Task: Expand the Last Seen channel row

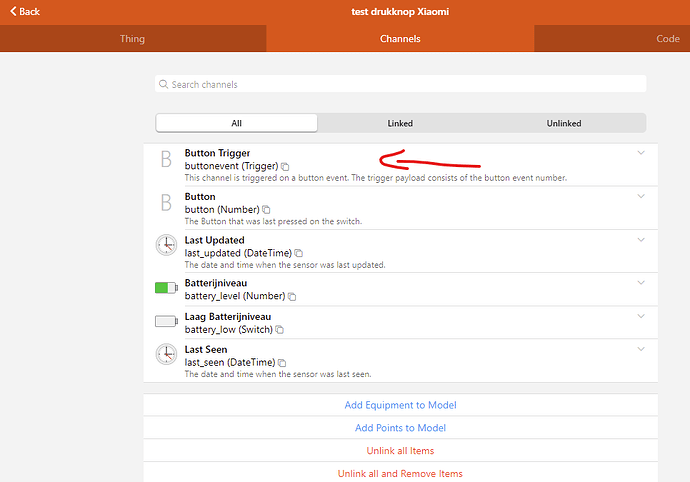Action: point(641,349)
